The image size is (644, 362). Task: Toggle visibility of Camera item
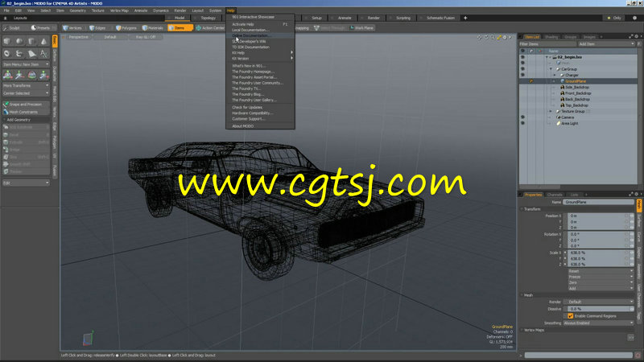coord(522,117)
